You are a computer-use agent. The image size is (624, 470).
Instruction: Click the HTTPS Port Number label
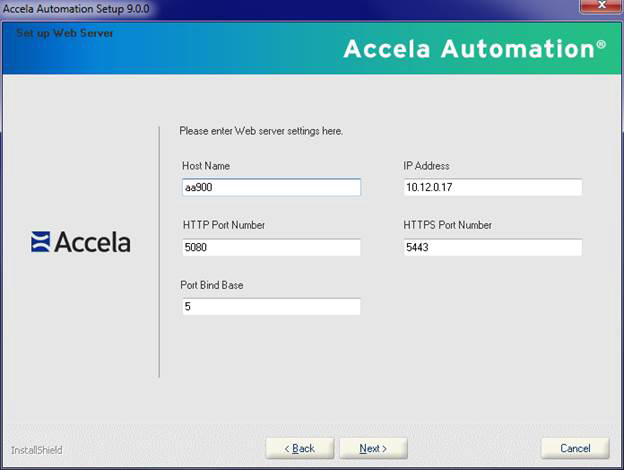[447, 225]
